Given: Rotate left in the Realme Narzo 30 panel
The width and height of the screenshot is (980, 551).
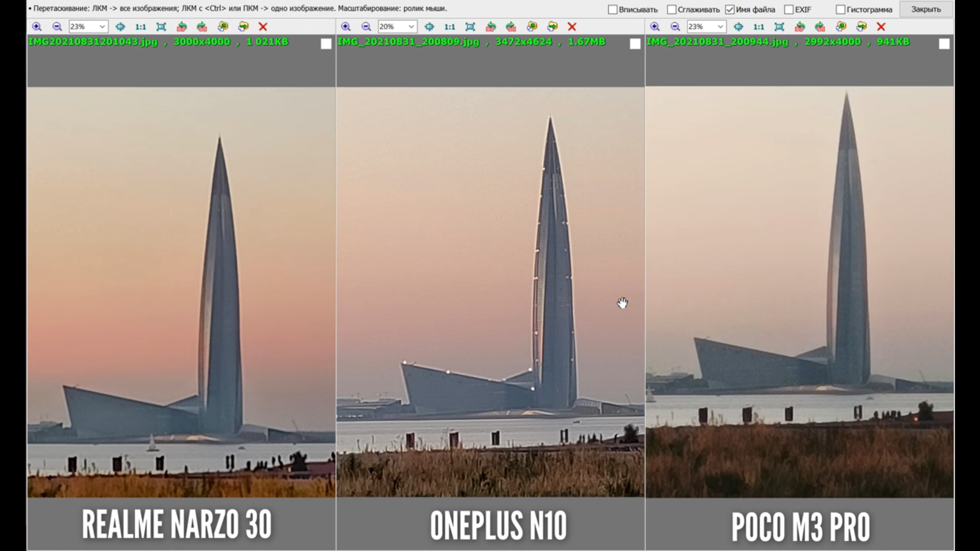Looking at the screenshot, I should click(x=182, y=27).
